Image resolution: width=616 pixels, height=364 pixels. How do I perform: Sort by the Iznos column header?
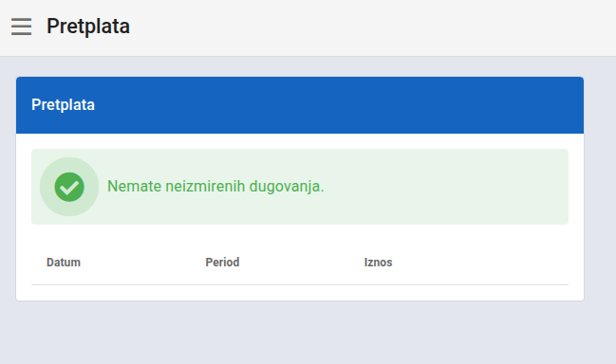[378, 262]
